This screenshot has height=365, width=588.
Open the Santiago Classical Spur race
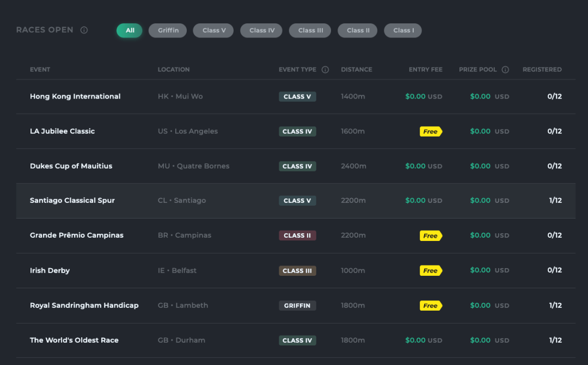coord(296,201)
